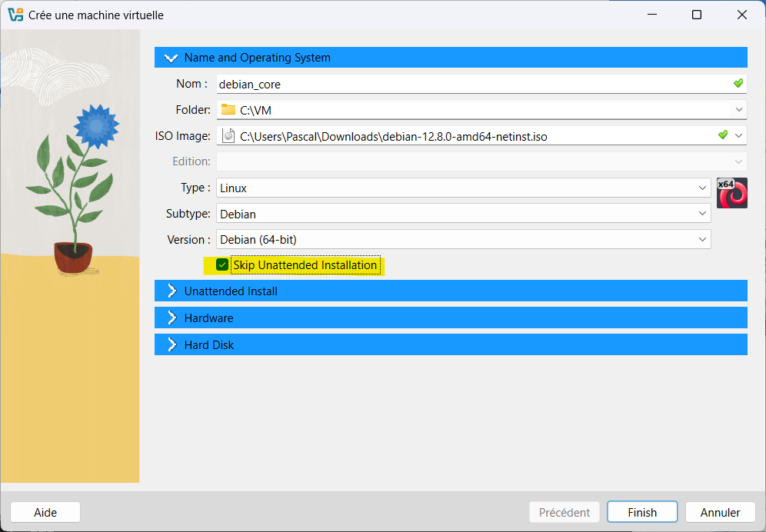This screenshot has width=766, height=532.
Task: Maximize the Crée une machine virtuelle window
Action: point(697,15)
